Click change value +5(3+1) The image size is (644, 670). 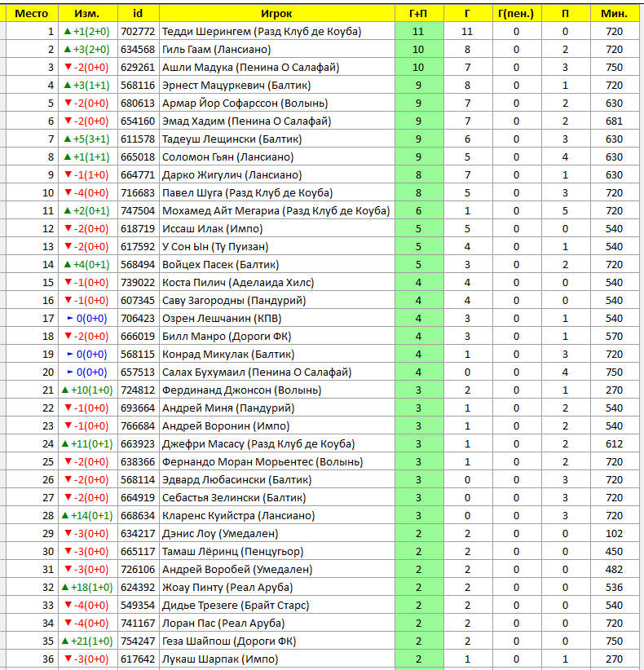87,139
